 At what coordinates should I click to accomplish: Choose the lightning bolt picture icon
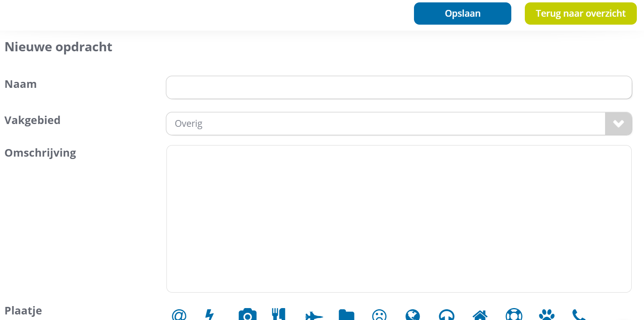[x=209, y=315]
